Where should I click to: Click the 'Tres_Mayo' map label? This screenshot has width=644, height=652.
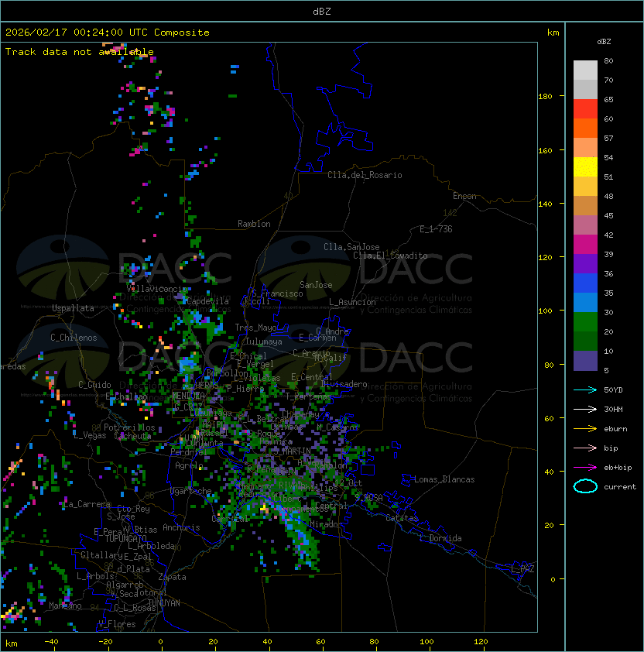255,328
